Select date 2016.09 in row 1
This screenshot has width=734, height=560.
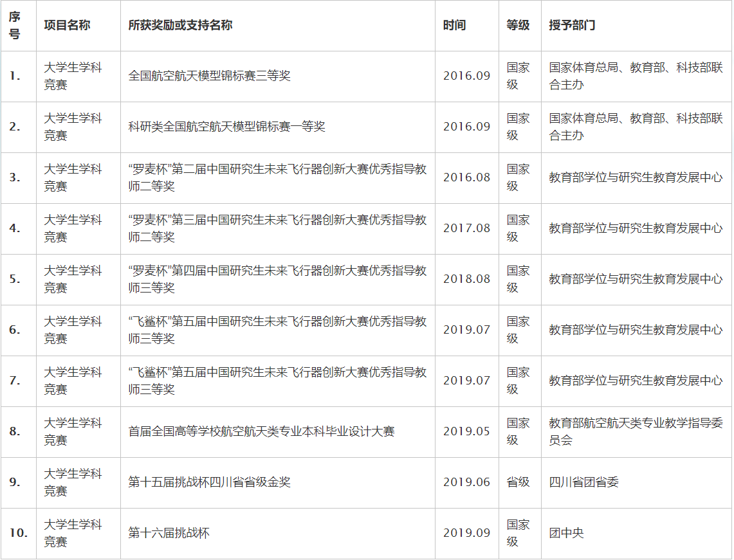coord(466,77)
